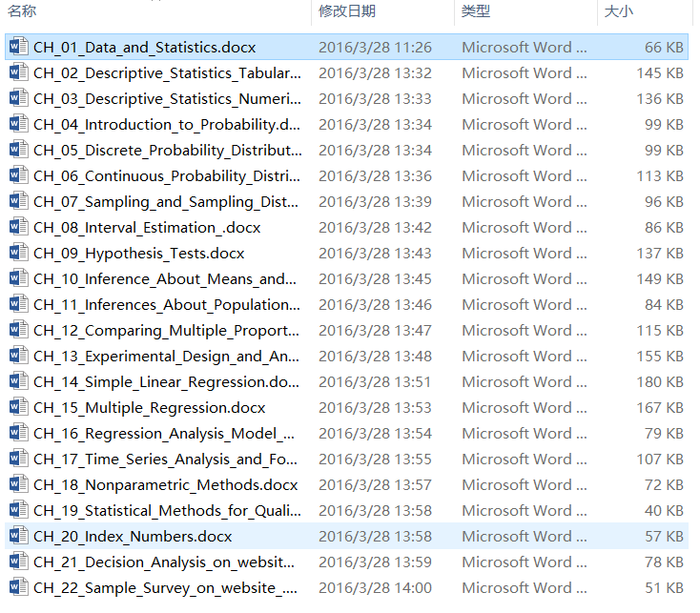Select file name CH_15_Multiple_Regression.docx
Viewport: 700px width, 613px height.
149,408
